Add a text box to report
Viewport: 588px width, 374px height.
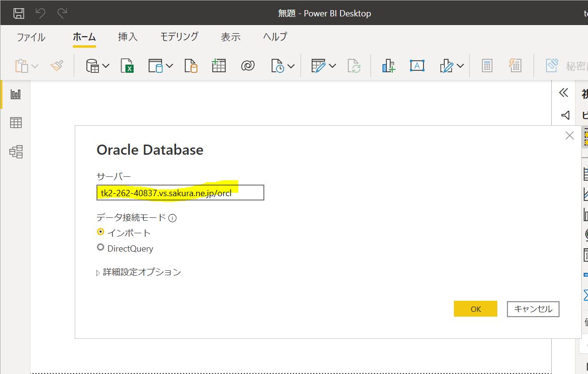click(x=417, y=66)
